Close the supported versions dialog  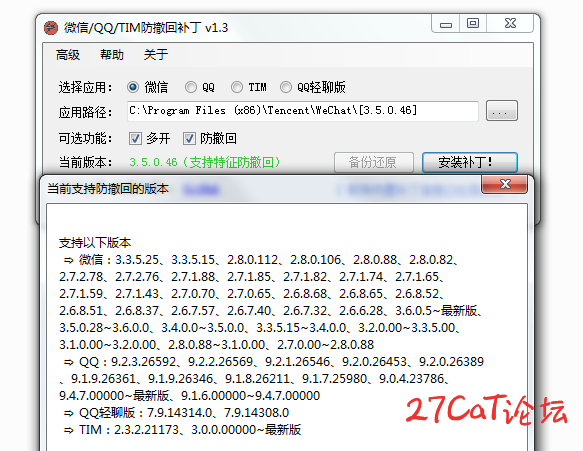point(505,184)
